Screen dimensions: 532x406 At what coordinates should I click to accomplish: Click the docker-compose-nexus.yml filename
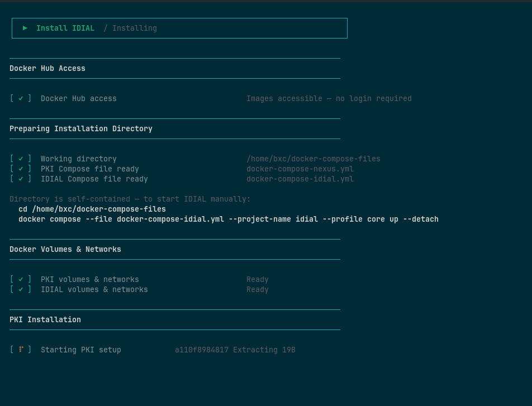pyautogui.click(x=300, y=169)
